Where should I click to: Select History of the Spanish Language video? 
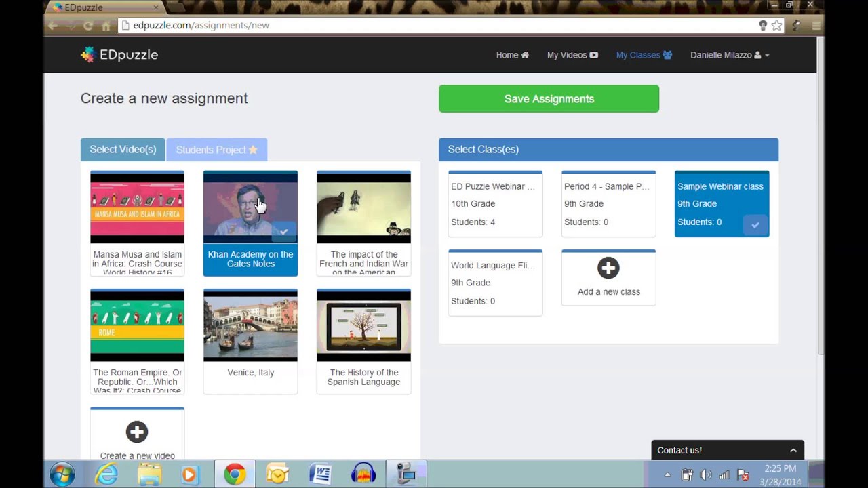[x=363, y=325]
